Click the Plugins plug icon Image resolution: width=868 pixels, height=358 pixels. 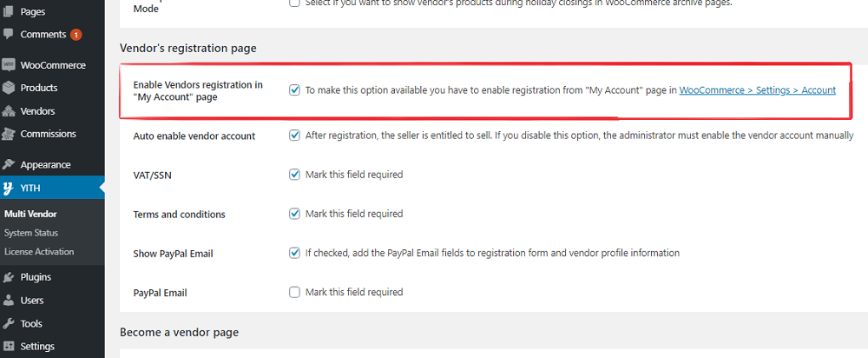(9, 277)
